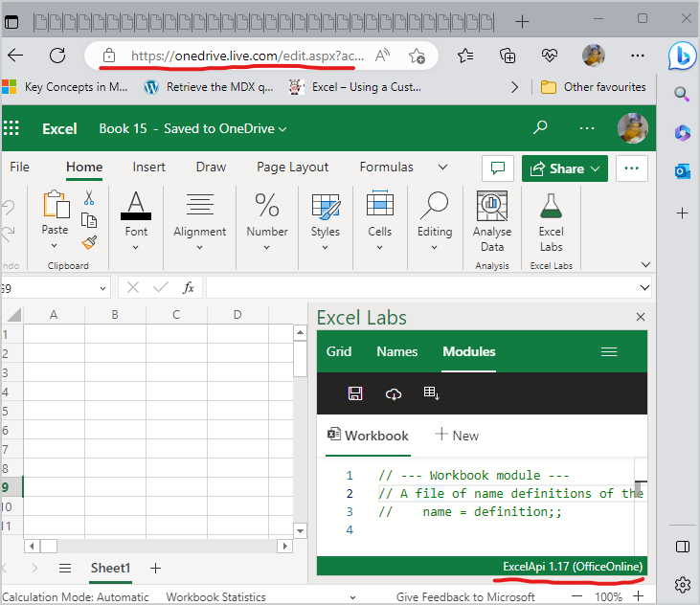700x605 pixels.
Task: Expand the Editing group
Action: tap(434, 247)
